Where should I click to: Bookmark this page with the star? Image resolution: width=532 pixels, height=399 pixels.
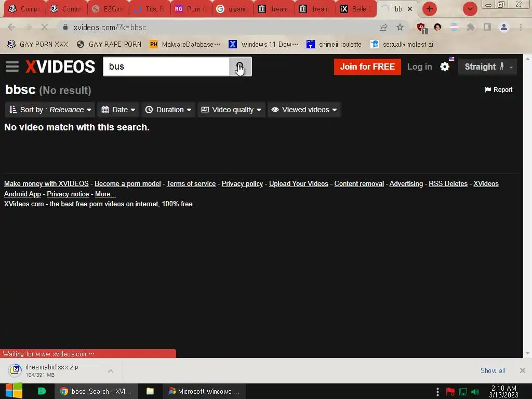(x=400, y=27)
